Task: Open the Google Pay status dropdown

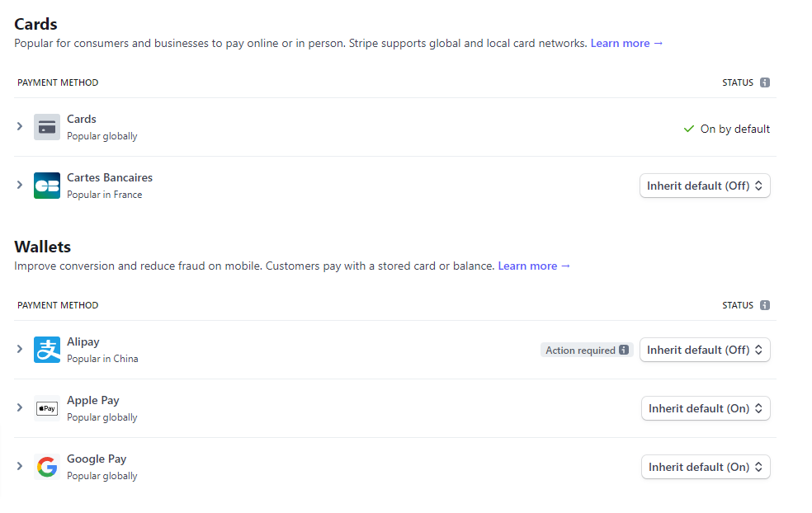Action: coord(706,467)
